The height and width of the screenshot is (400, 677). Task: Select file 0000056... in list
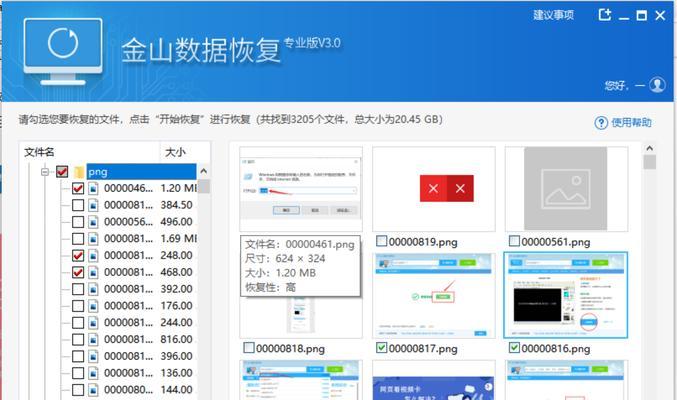128,222
